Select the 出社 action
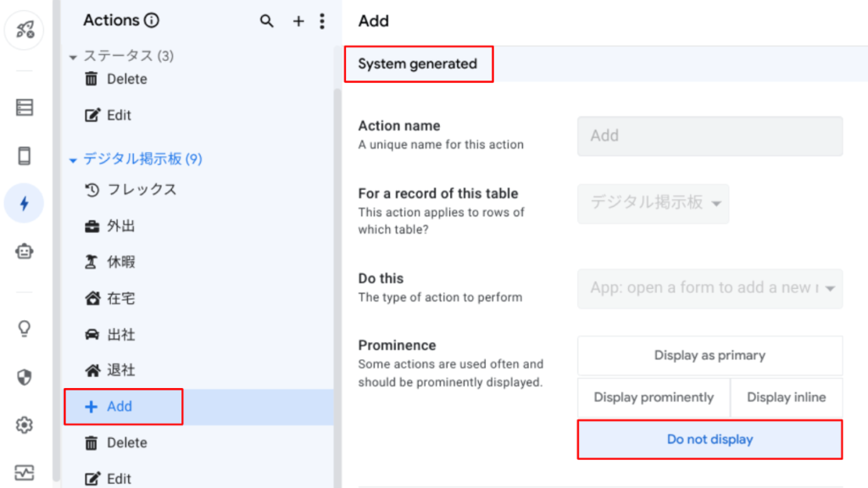This screenshot has height=488, width=868. point(198,334)
